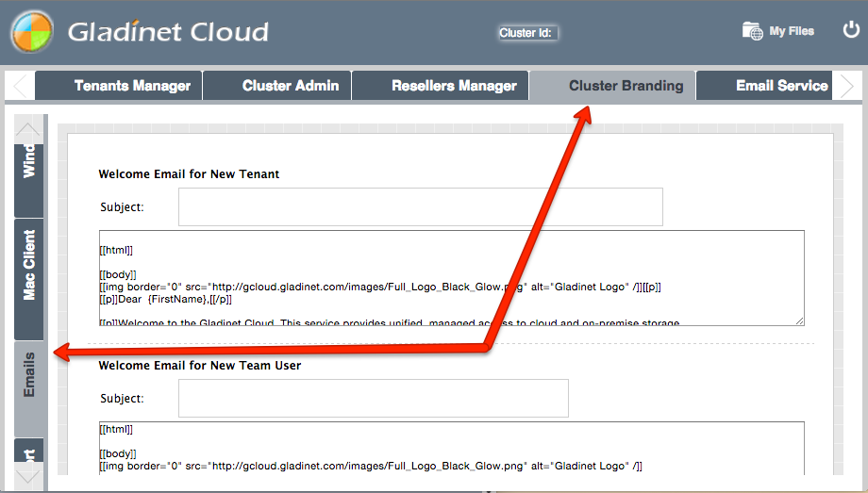Open My Files icon
This screenshot has width=868, height=493.
point(752,31)
